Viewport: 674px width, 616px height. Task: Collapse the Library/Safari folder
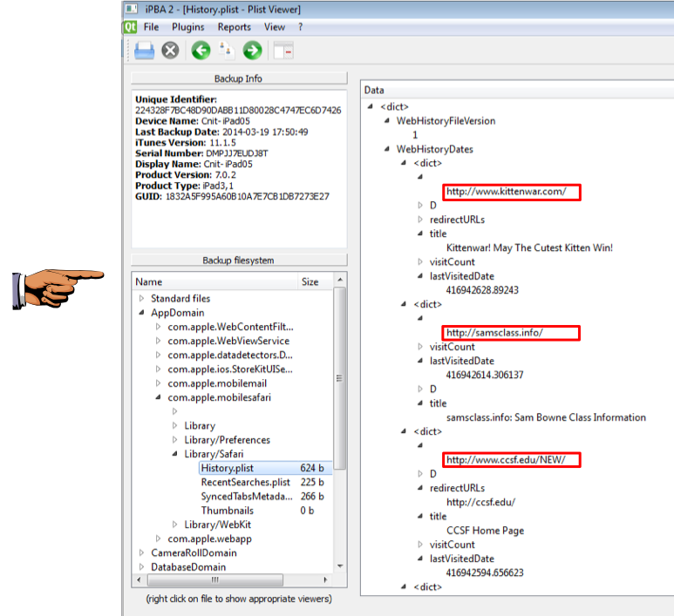tap(174, 454)
